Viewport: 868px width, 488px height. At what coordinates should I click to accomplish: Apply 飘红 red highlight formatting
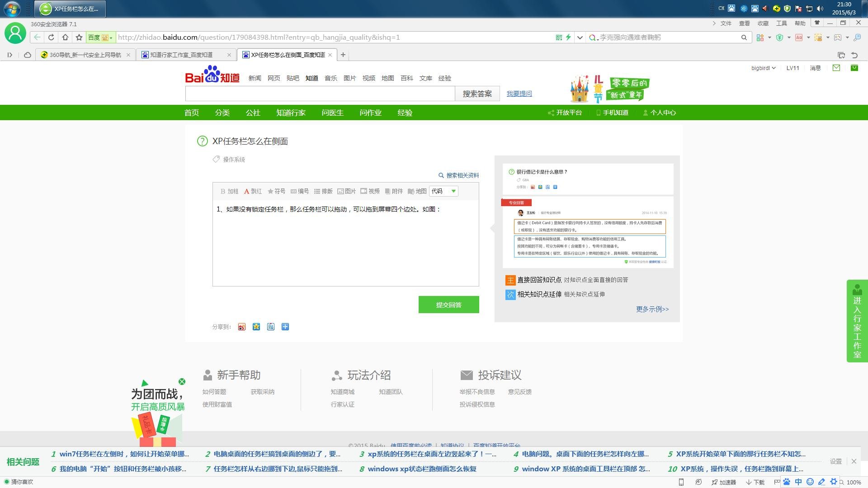point(252,191)
